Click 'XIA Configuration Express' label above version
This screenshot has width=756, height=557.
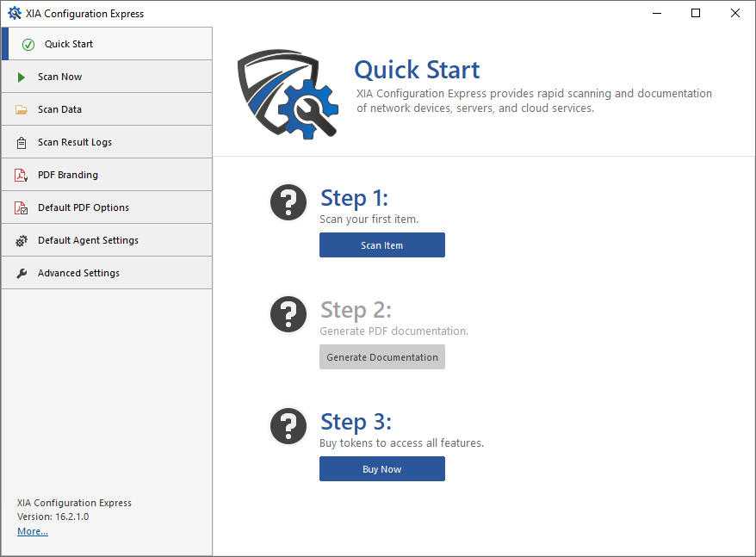click(x=74, y=503)
